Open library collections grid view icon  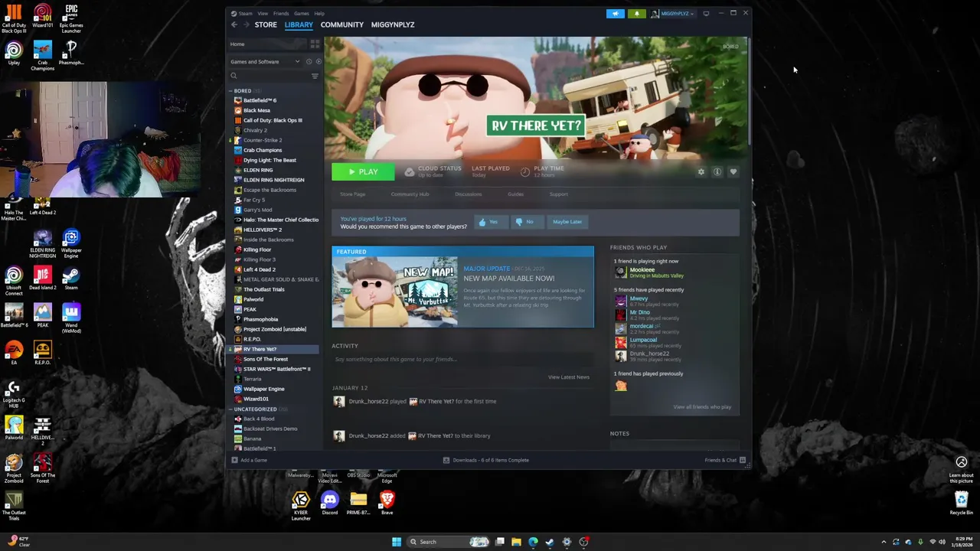(x=315, y=44)
